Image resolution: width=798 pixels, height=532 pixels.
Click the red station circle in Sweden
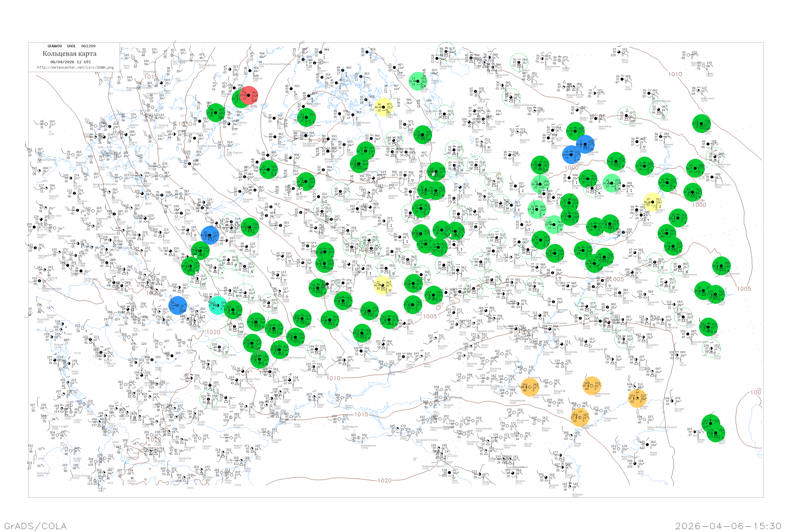click(x=250, y=95)
